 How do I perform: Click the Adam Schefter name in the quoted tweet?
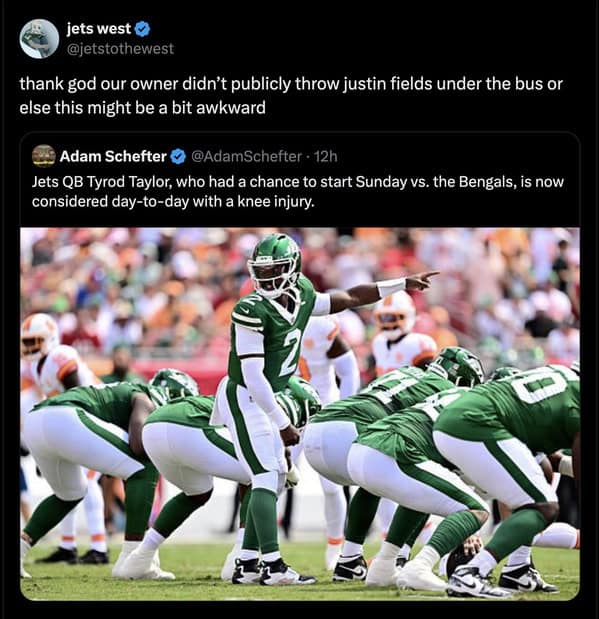tap(113, 156)
